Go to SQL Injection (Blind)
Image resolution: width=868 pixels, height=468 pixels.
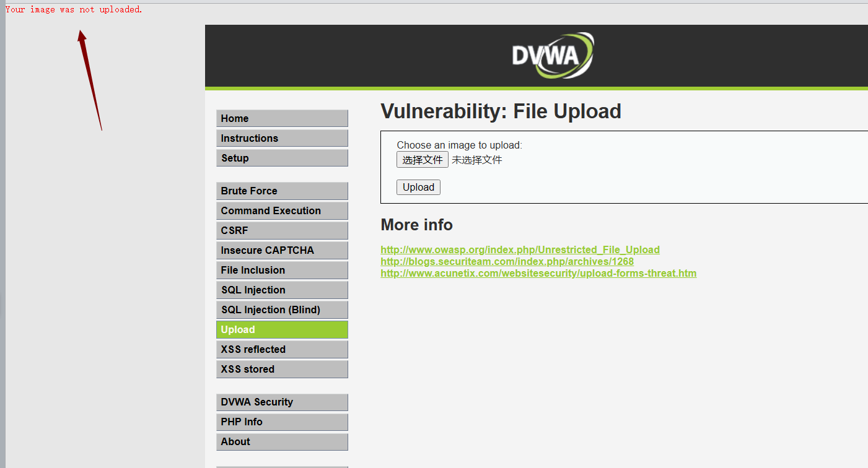coord(282,310)
